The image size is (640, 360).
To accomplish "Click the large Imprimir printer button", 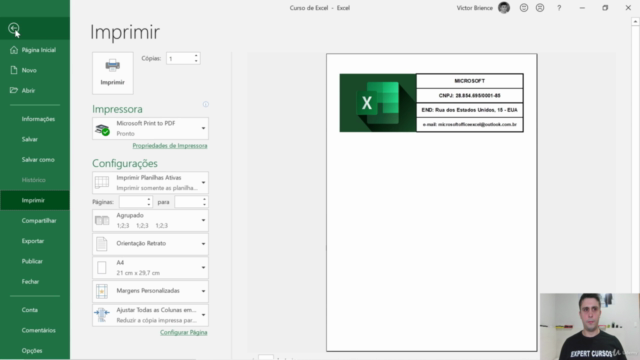I will (x=113, y=73).
